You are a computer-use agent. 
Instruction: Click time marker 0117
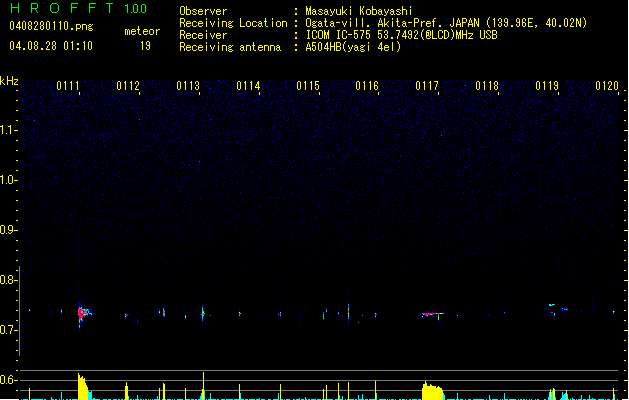point(427,86)
